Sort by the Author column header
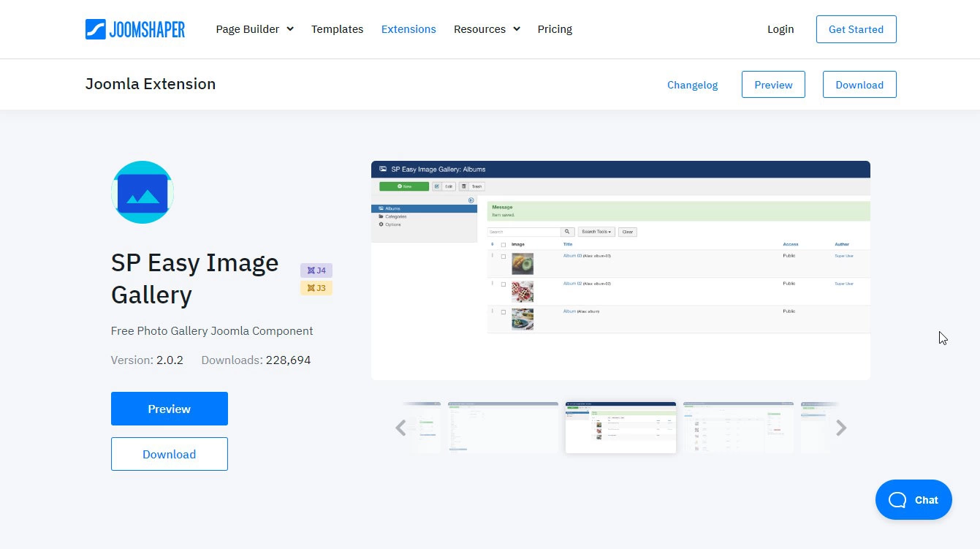 (x=842, y=244)
